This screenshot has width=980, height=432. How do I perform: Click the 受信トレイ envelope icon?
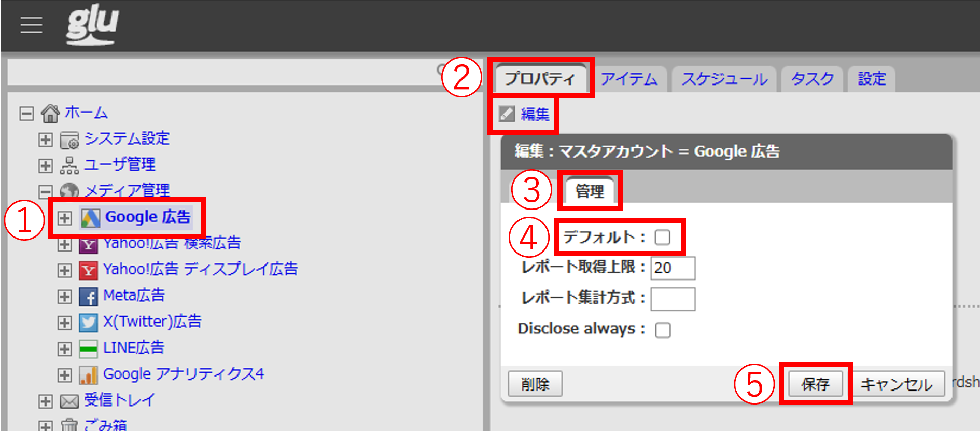point(69,401)
